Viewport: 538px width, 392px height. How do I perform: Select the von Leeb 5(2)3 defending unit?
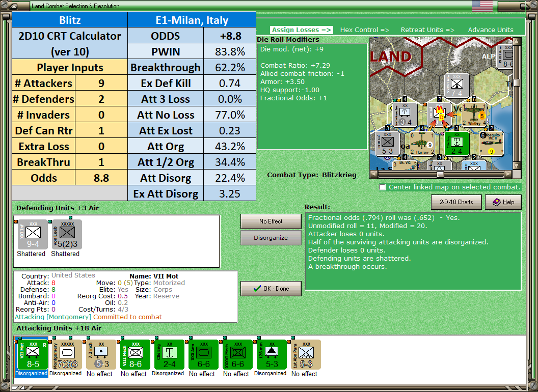pyautogui.click(x=67, y=234)
